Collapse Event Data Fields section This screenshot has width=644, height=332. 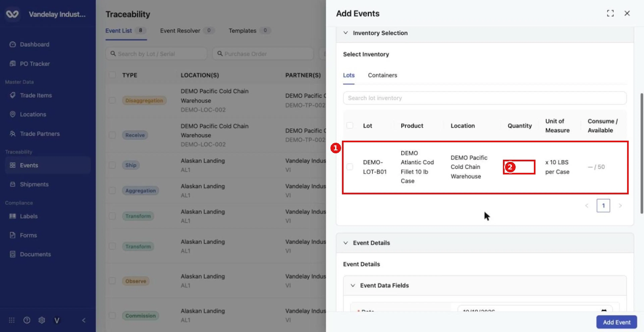pos(353,285)
